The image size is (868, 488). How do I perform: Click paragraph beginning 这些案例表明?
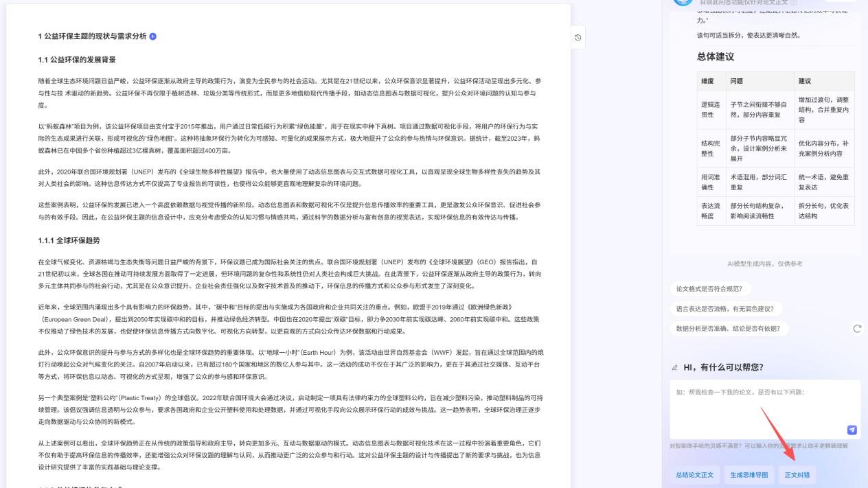click(290, 211)
